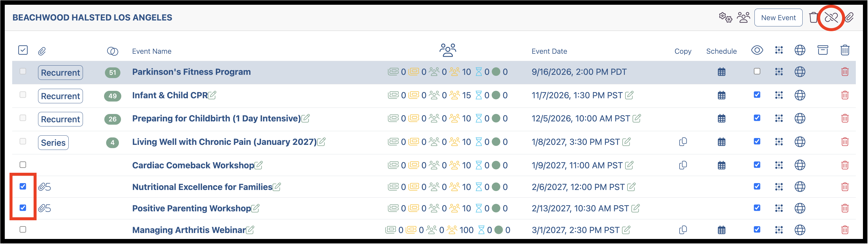Select the Cardiac Comeback Workshop row checkbox

point(23,164)
